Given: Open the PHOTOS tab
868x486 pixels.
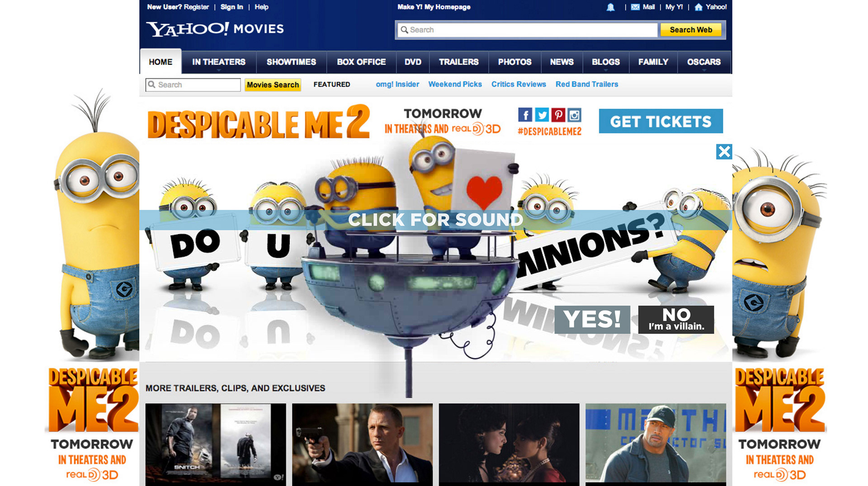Looking at the screenshot, I should [x=515, y=62].
